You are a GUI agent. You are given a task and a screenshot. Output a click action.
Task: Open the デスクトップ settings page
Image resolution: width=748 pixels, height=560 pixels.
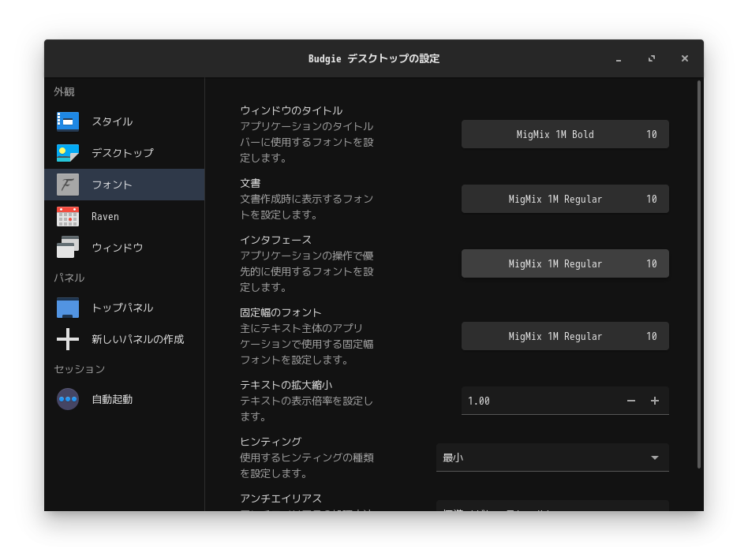(125, 153)
